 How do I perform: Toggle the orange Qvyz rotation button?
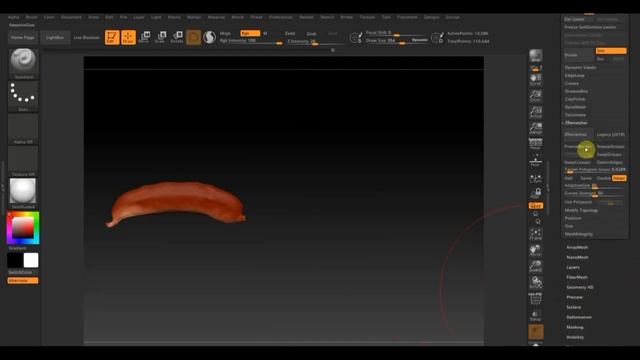click(536, 205)
